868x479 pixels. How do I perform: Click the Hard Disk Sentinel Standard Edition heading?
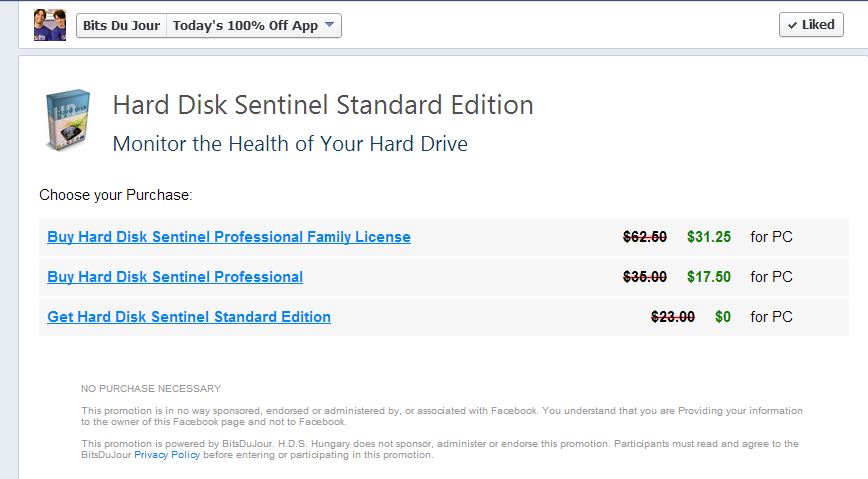323,105
